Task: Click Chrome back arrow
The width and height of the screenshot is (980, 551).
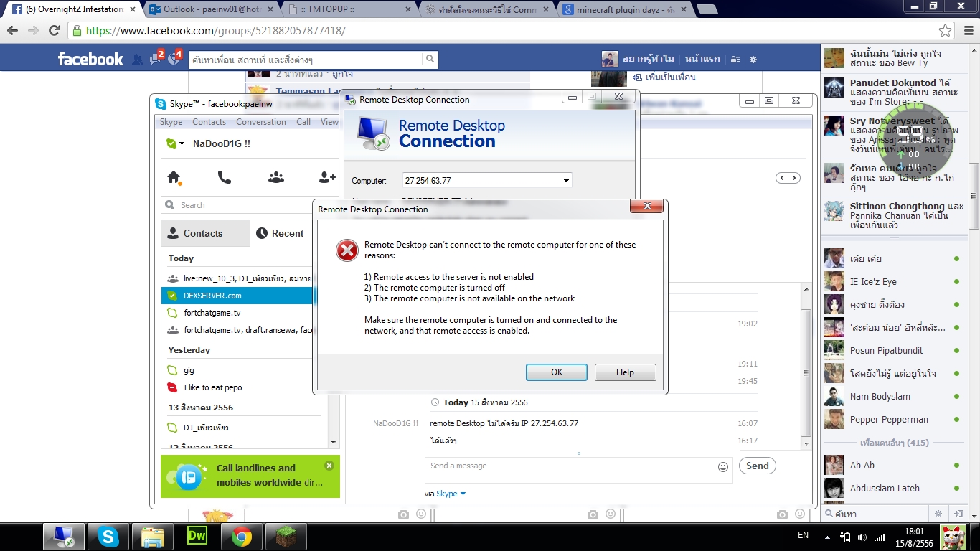Action: (x=14, y=31)
